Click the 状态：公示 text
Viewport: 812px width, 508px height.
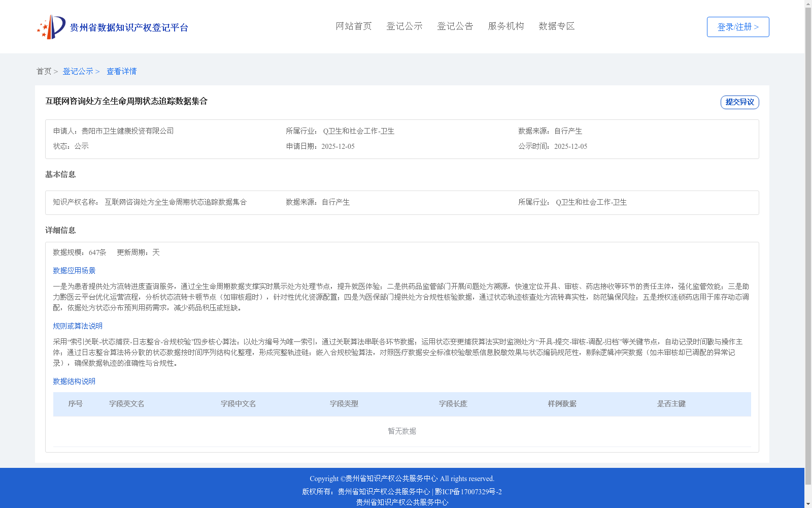(x=71, y=146)
